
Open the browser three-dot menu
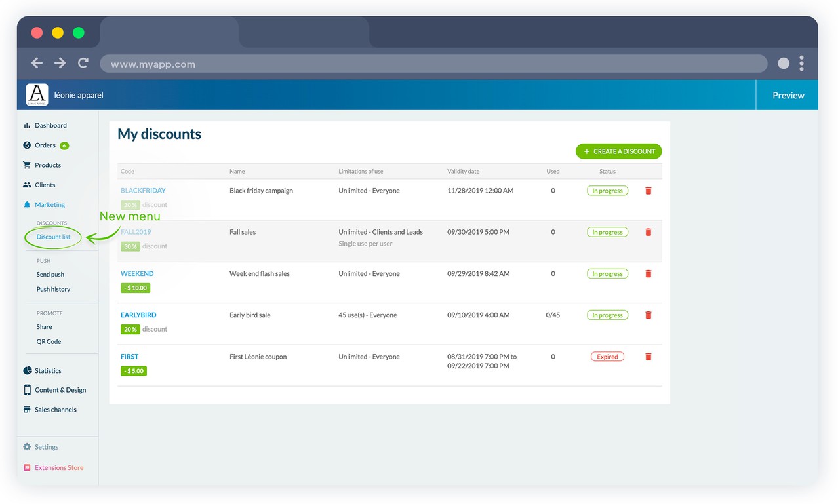801,63
